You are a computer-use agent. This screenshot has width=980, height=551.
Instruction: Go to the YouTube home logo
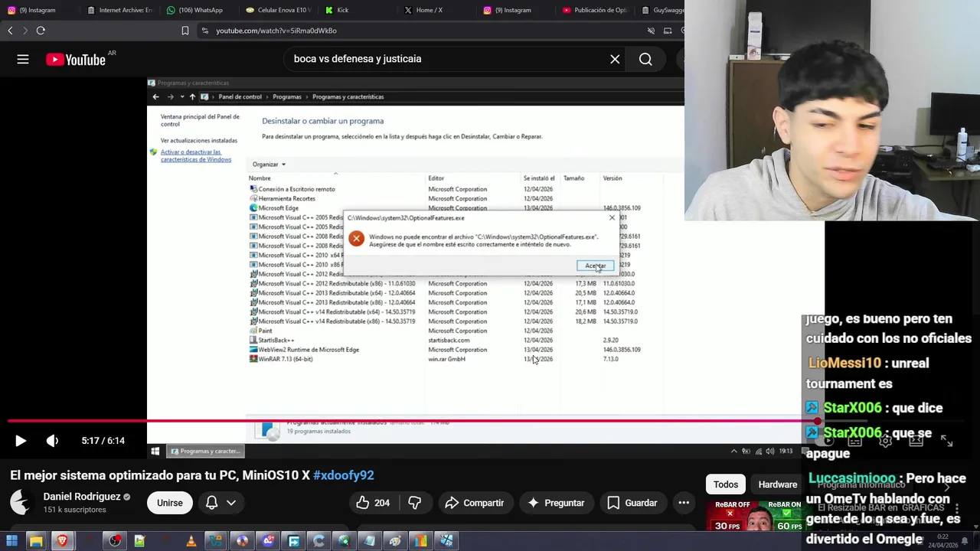click(x=75, y=60)
